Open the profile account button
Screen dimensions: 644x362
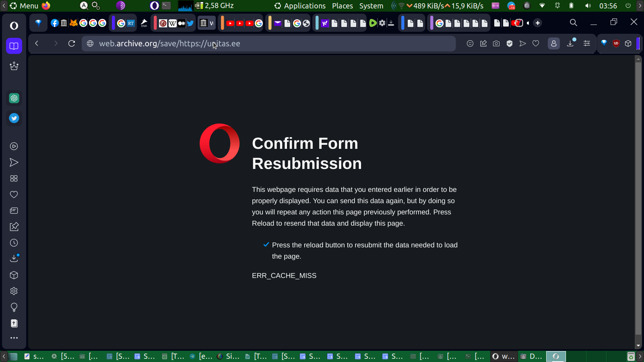(554, 43)
